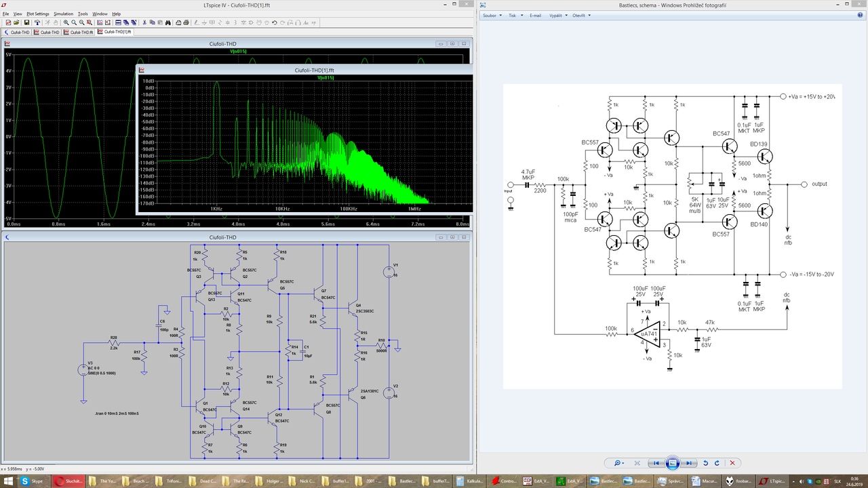Open Otevřít dropdown in photo viewer

[x=581, y=15]
